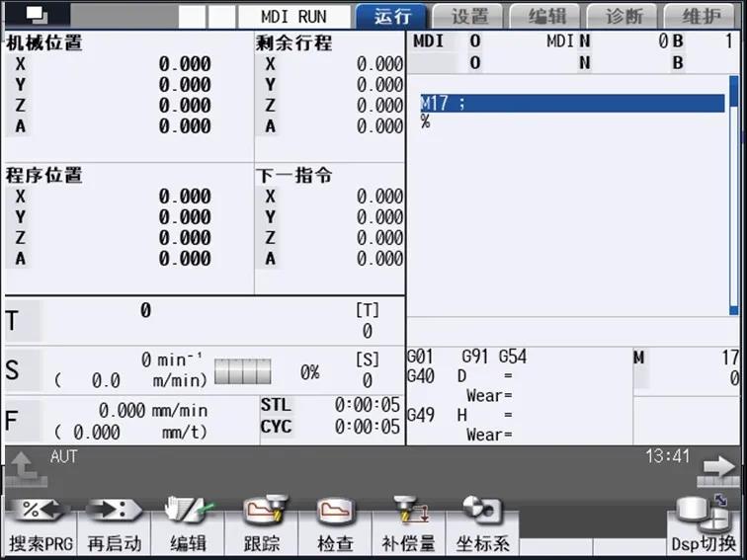Select the 运行 run tab
Image resolution: width=747 pixels, height=560 pixels.
point(390,17)
